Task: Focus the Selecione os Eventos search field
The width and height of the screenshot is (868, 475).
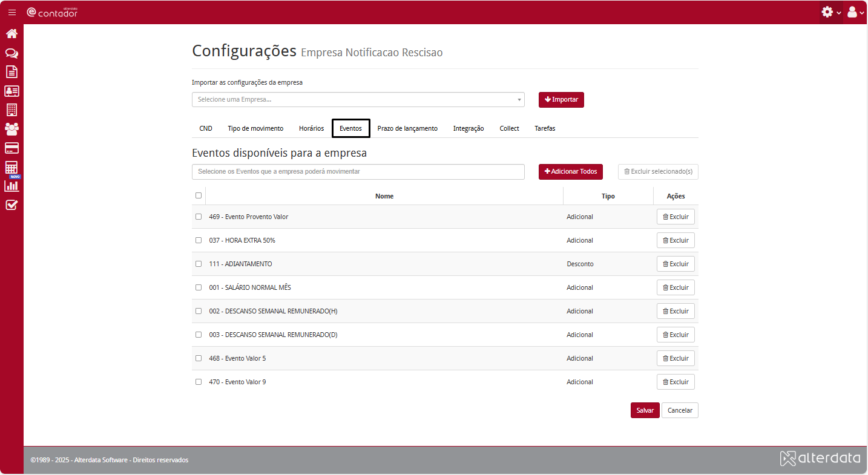Action: [358, 172]
